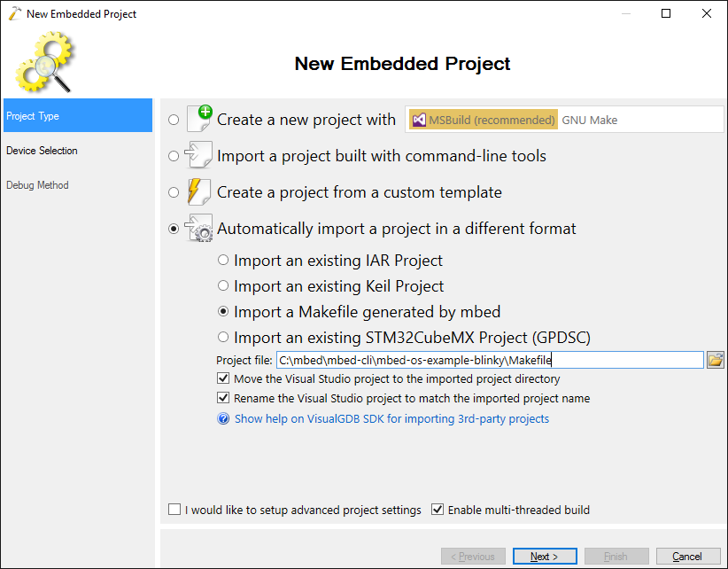Click the Visual Studio MSBuild logo icon
Screen dimensions: 728x569
point(419,120)
